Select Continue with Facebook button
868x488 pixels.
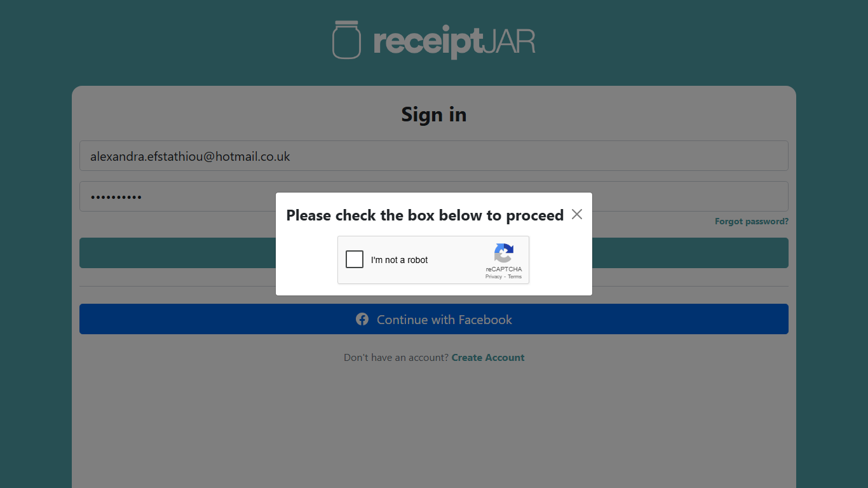point(434,319)
